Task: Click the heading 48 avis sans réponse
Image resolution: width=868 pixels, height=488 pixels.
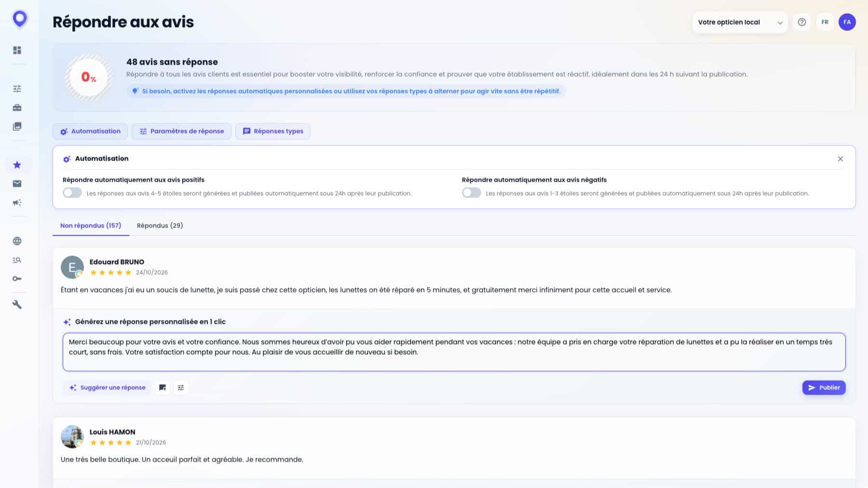Action: [x=172, y=62]
